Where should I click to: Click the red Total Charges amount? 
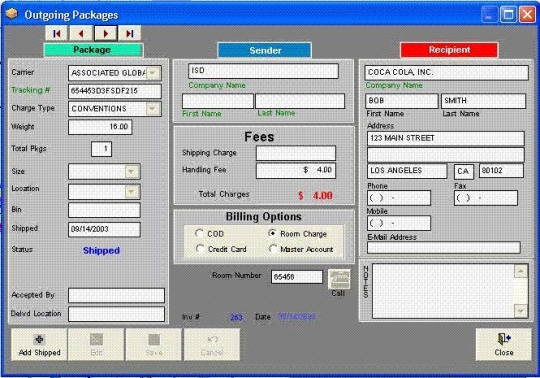(x=315, y=196)
